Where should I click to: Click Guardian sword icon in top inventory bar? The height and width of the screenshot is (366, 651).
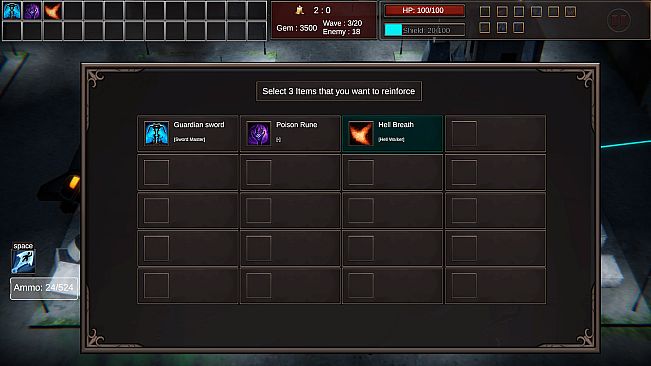tap(12, 10)
